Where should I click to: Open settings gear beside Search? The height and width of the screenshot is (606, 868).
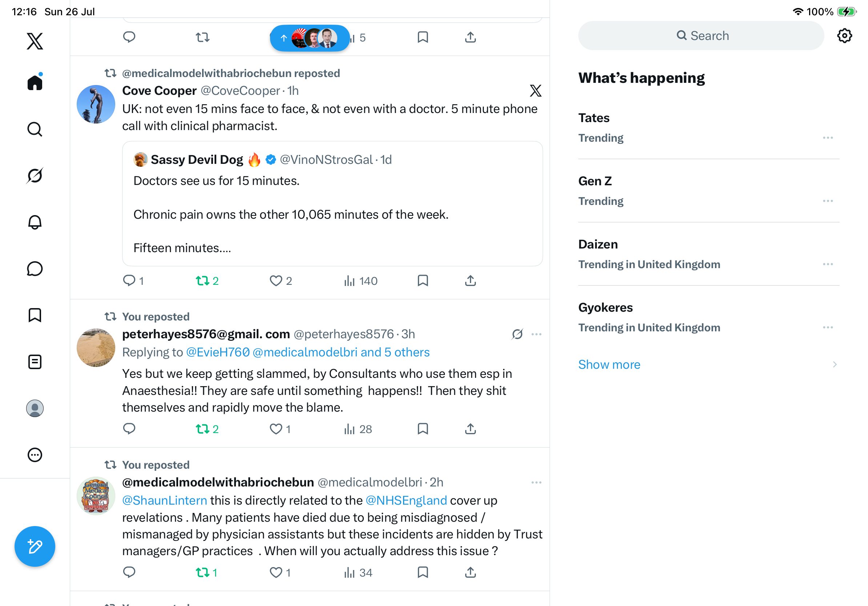844,36
